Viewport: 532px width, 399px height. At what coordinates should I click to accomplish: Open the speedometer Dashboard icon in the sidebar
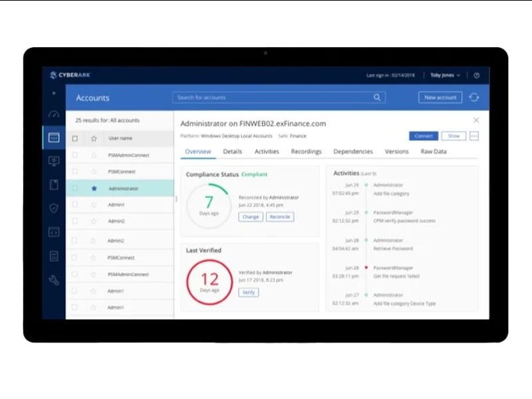pos(54,114)
